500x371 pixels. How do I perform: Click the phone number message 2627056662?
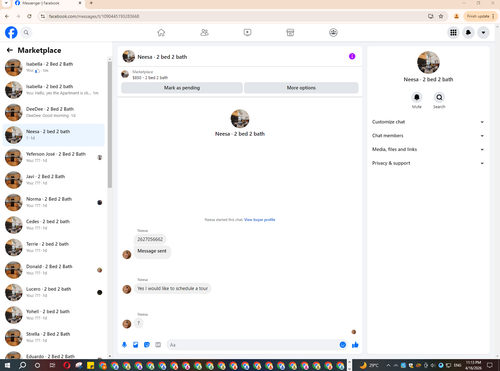click(150, 239)
